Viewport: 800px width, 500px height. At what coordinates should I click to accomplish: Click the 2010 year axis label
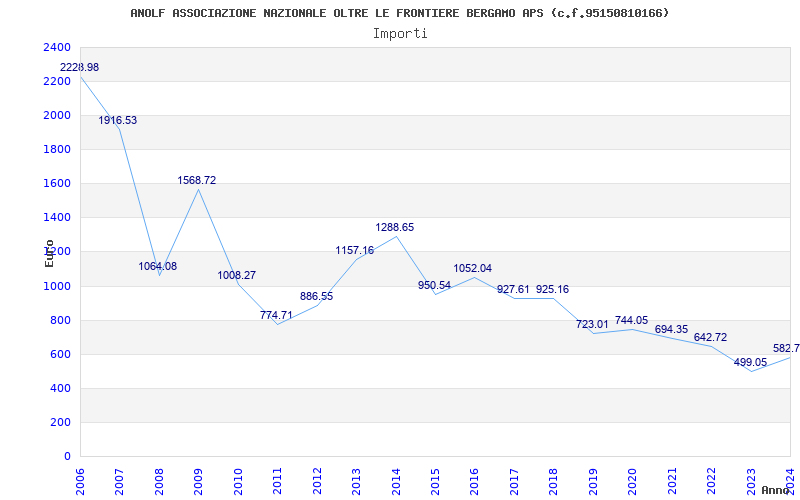(x=238, y=482)
